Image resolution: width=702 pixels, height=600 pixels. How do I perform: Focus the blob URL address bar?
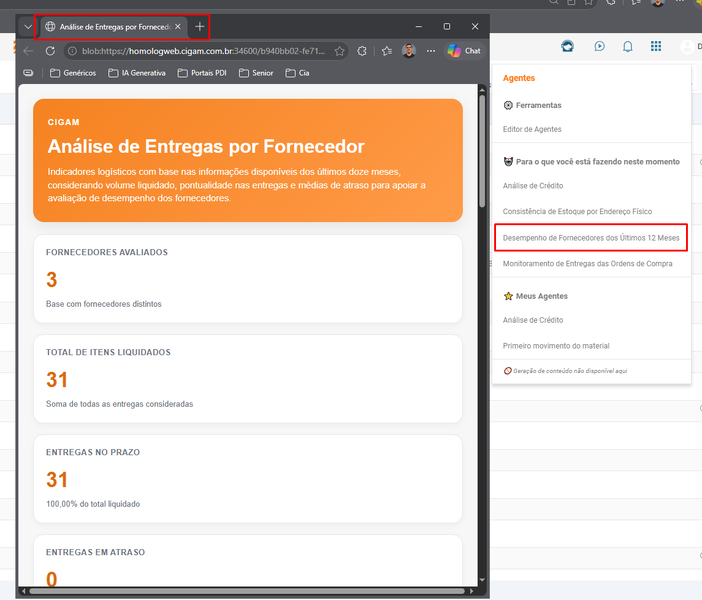[x=204, y=51]
